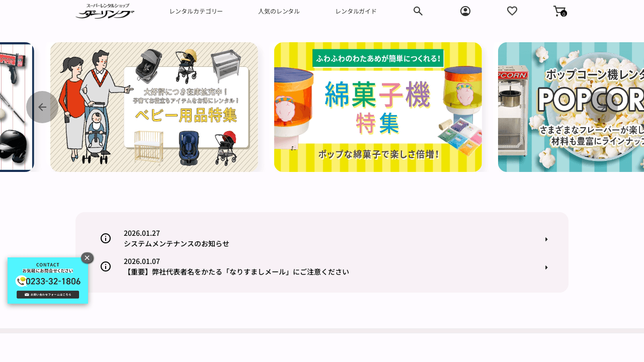Click the info icon beside the phishing email warning
This screenshot has width=644, height=362.
pos(106,266)
